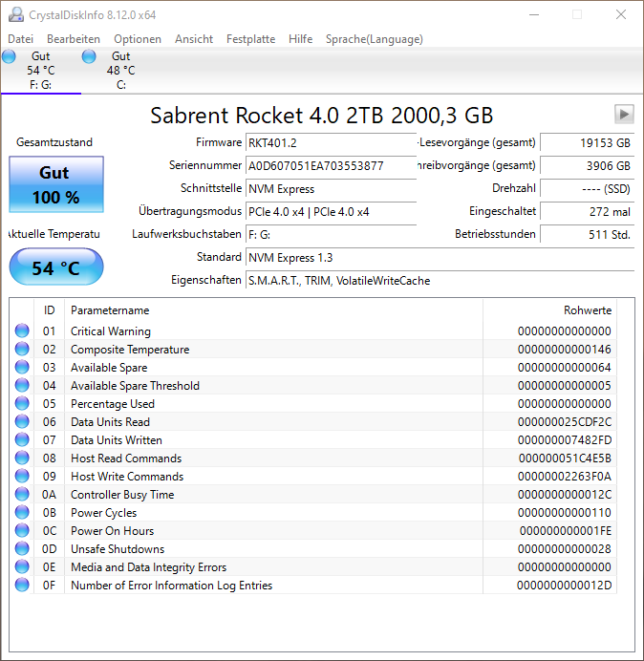Click status orb of Host Read Commands row
This screenshot has height=661, width=644.
tap(22, 458)
